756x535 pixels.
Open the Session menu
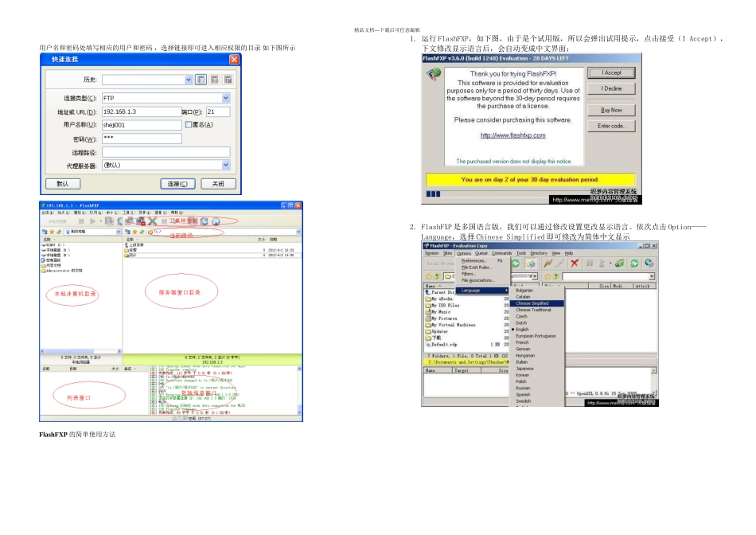pyautogui.click(x=431, y=253)
